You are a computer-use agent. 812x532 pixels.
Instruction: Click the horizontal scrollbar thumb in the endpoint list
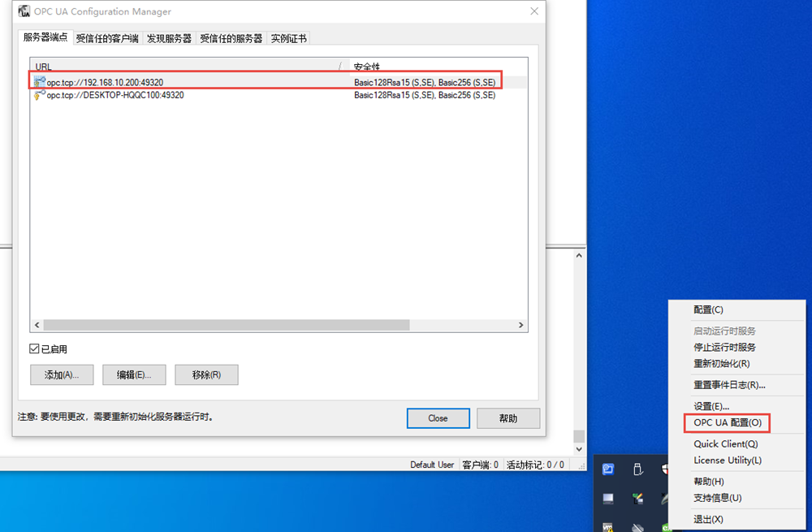pyautogui.click(x=227, y=325)
